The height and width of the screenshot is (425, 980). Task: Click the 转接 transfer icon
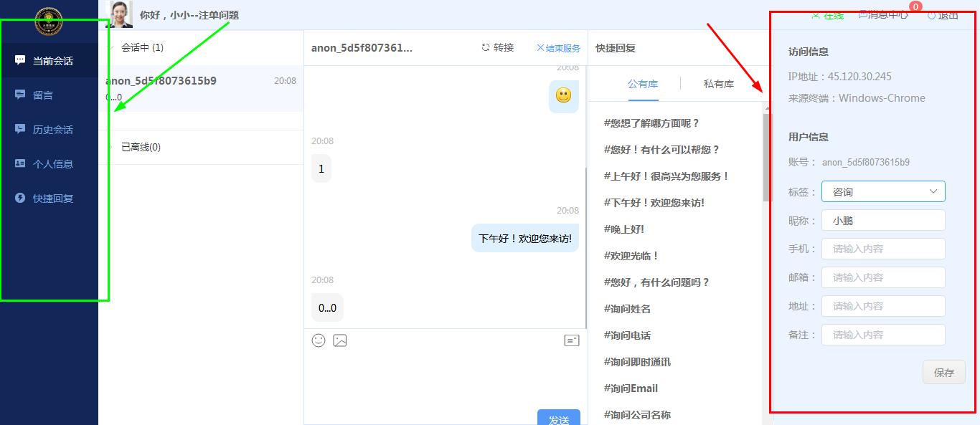(x=486, y=47)
